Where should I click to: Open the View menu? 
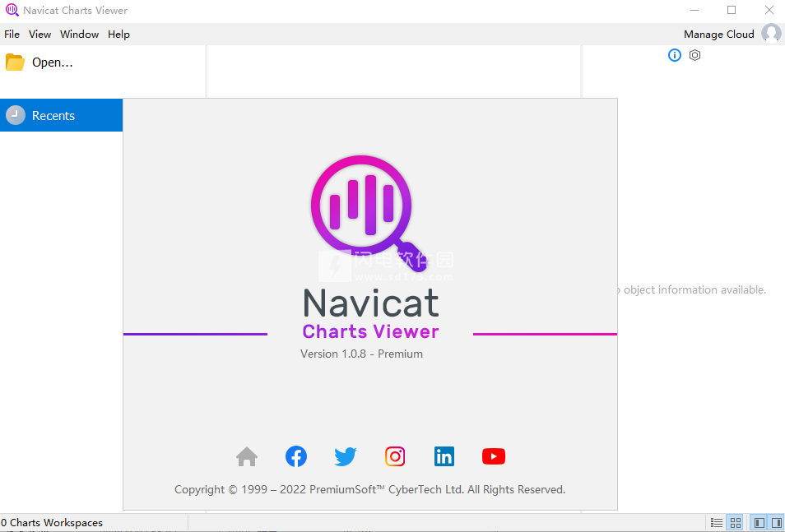(39, 34)
